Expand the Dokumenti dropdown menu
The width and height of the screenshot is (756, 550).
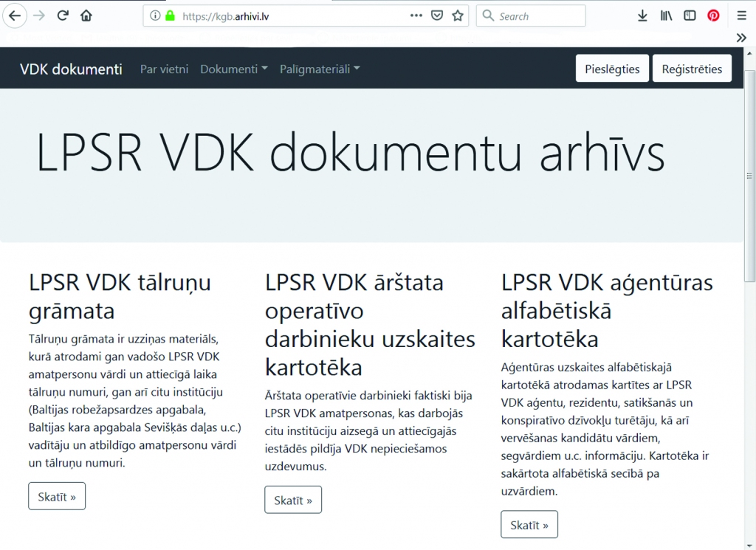point(234,69)
